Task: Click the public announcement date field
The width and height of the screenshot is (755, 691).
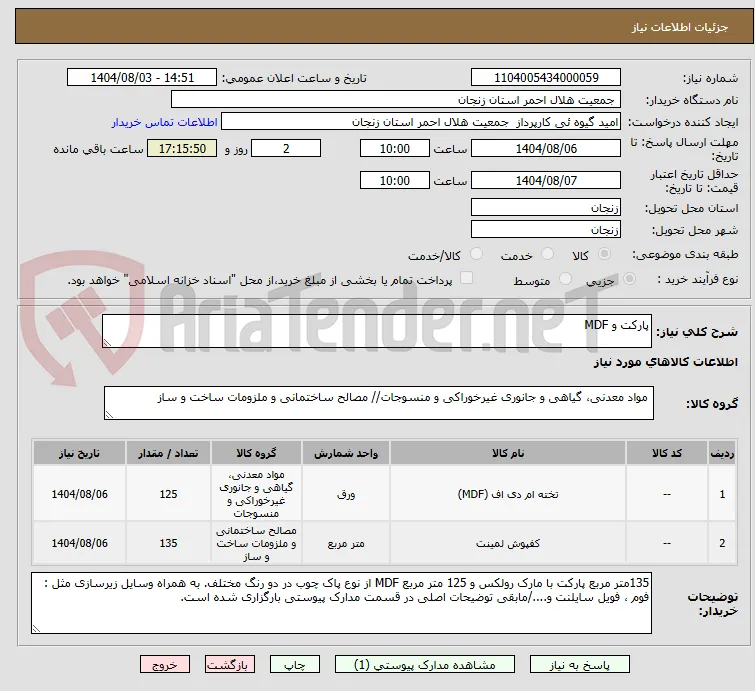Action: [x=142, y=78]
